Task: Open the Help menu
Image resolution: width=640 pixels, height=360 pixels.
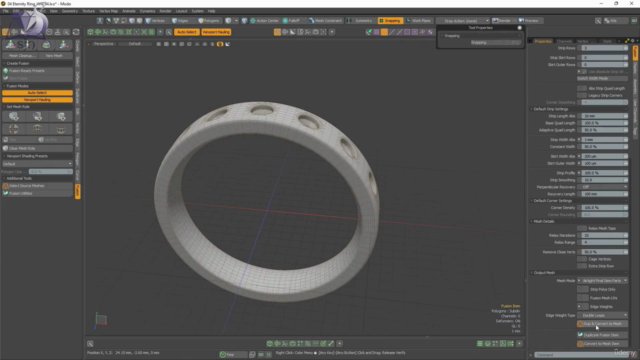Action: [x=211, y=11]
